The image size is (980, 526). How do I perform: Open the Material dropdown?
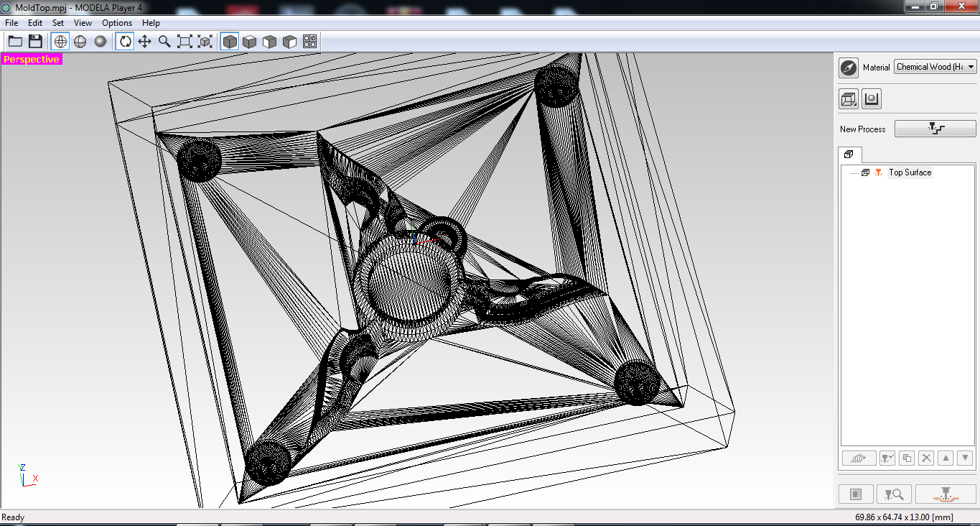935,67
